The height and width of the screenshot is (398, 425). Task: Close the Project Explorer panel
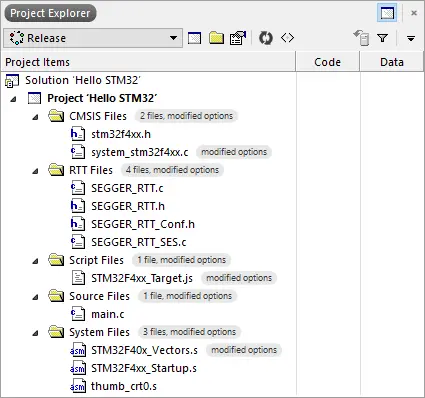(414, 13)
